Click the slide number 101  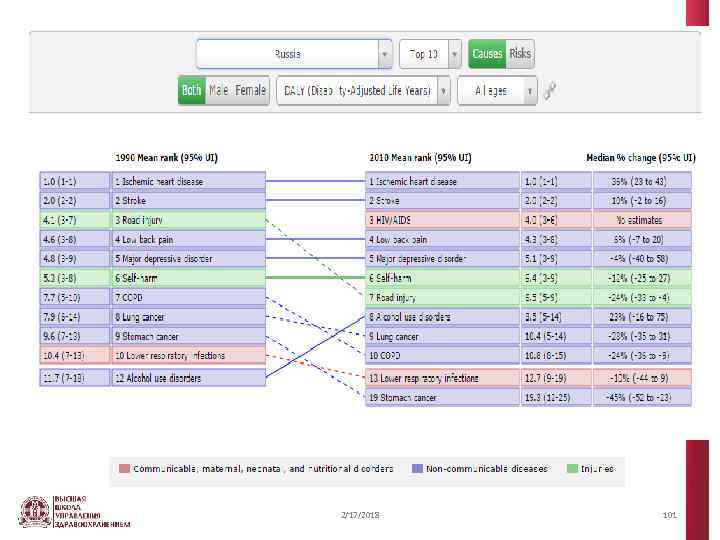click(669, 515)
